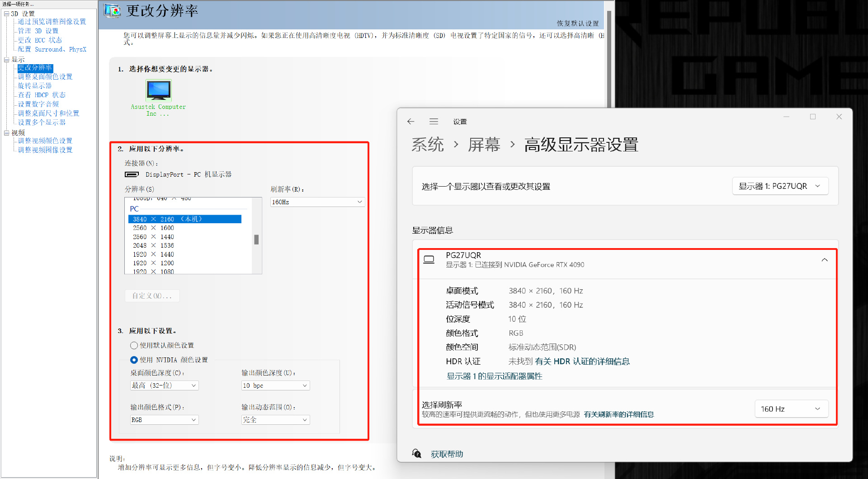
Task: Open display adapter properties for Display 1
Action: pos(494,376)
